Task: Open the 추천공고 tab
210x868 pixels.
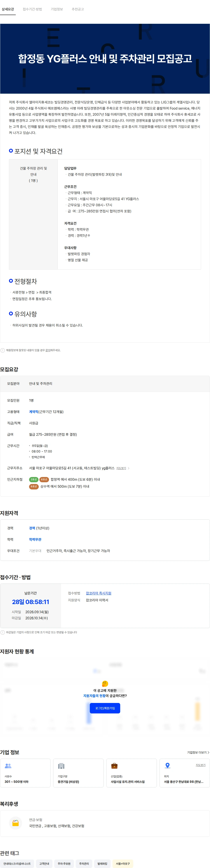Action: 78,9
